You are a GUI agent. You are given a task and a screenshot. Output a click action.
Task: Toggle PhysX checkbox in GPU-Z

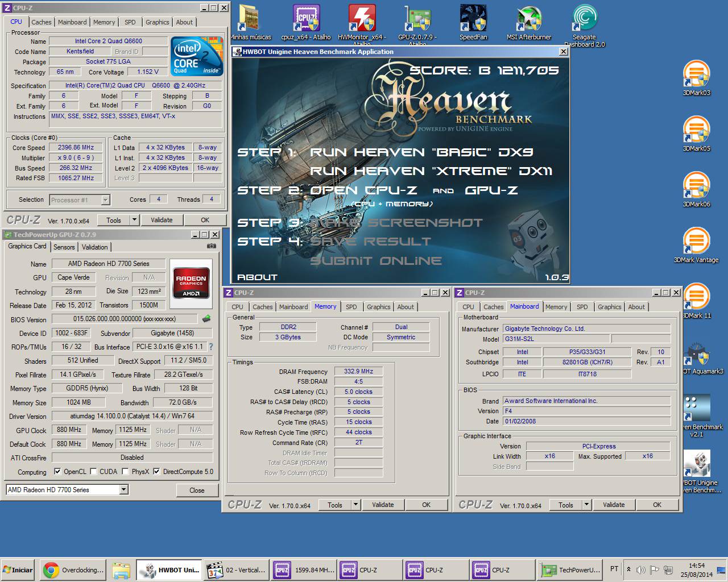coord(126,472)
